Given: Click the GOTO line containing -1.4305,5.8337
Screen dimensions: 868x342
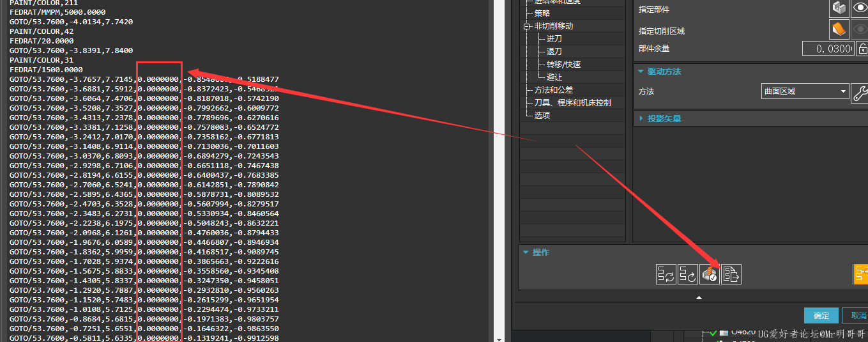Looking at the screenshot, I should coord(144,281).
